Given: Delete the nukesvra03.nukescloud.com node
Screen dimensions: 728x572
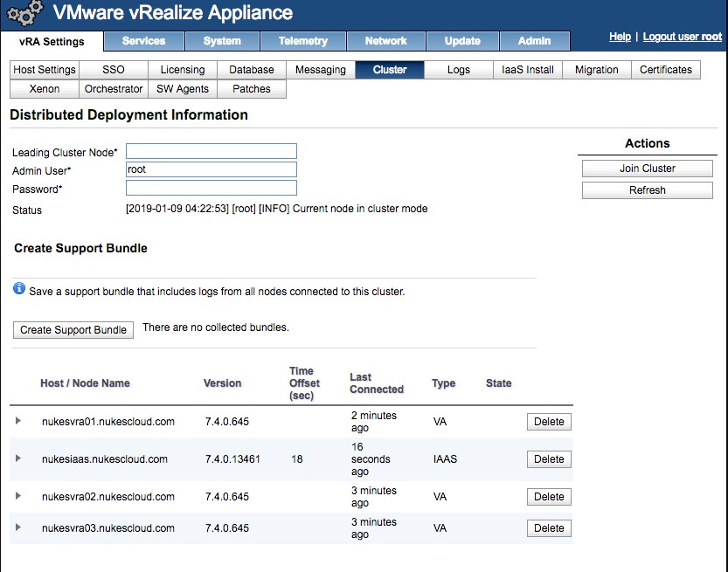Looking at the screenshot, I should [549, 528].
